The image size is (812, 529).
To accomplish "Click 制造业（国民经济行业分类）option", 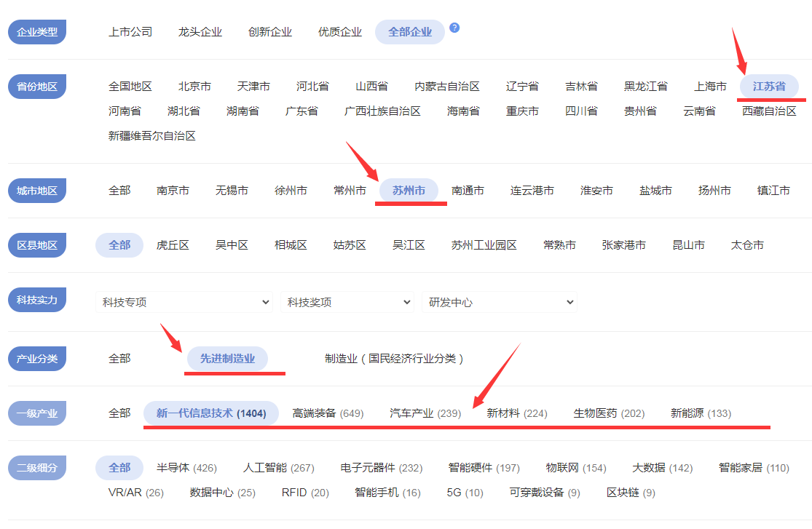I will pyautogui.click(x=394, y=359).
